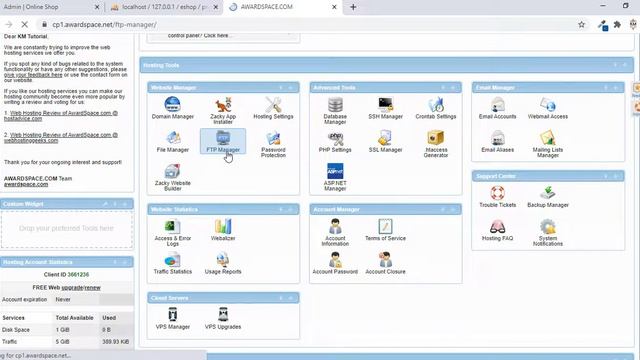Open Account Closure
Viewport: 640px width, 360px height.
click(x=385, y=263)
